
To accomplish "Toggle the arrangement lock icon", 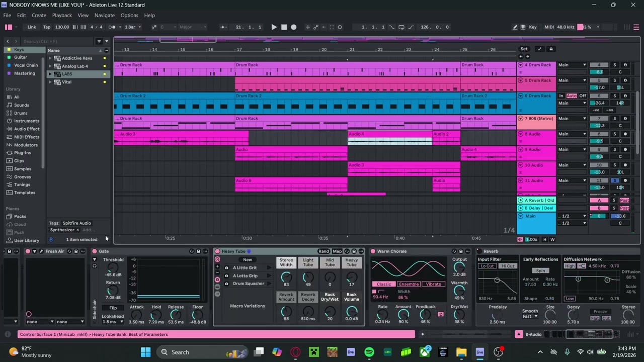I will (551, 49).
